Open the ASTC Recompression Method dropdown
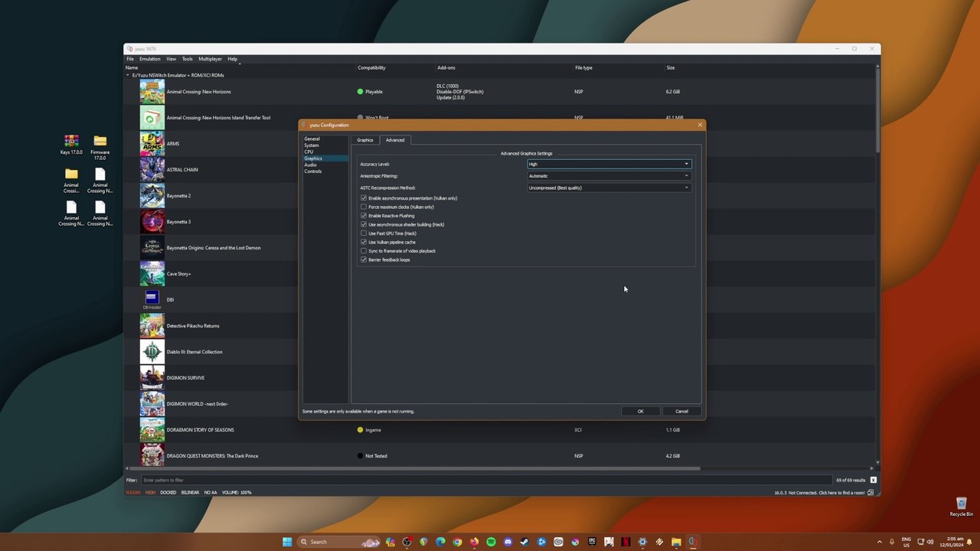 point(609,187)
